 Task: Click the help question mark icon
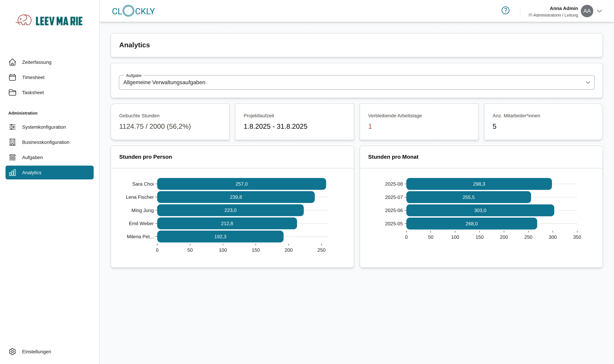(x=505, y=11)
